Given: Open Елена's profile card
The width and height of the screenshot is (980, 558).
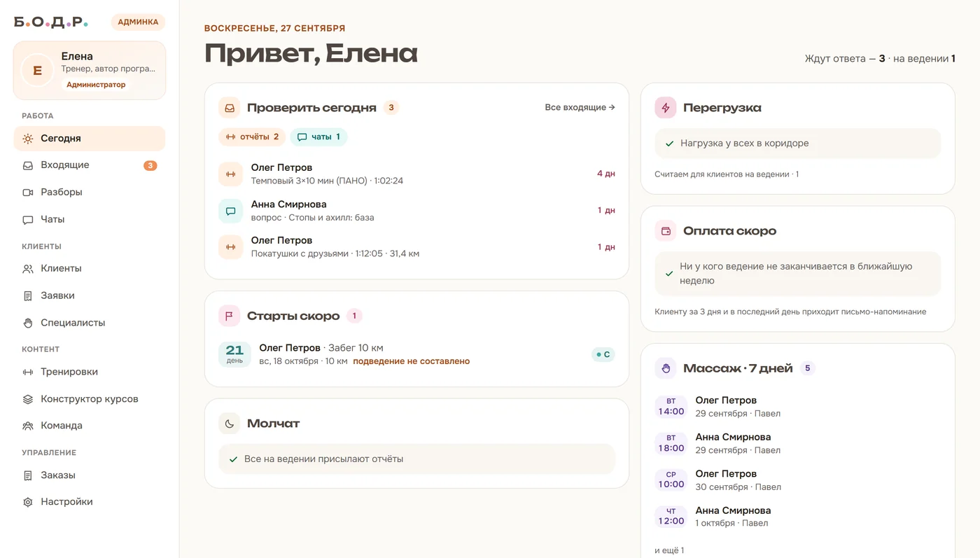Looking at the screenshot, I should pos(90,70).
